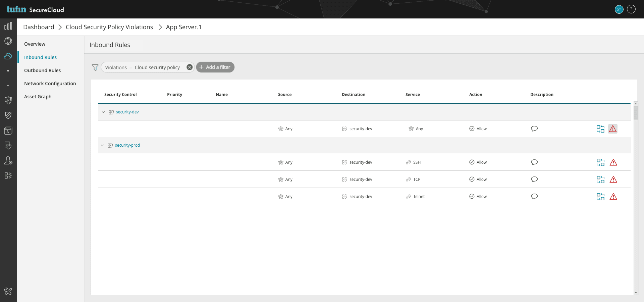Click the Security Control column header

[120, 95]
